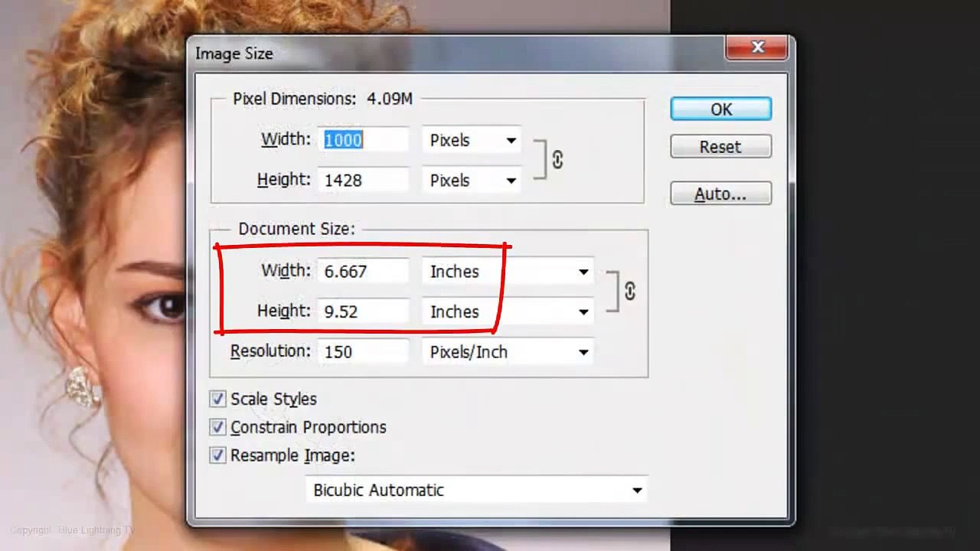Viewport: 980px width, 551px height.
Task: Open the document Height Inches dropdown
Action: [x=508, y=311]
